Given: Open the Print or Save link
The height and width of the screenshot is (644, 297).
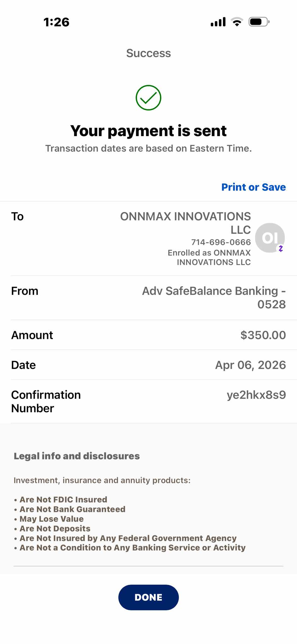Looking at the screenshot, I should click(254, 187).
